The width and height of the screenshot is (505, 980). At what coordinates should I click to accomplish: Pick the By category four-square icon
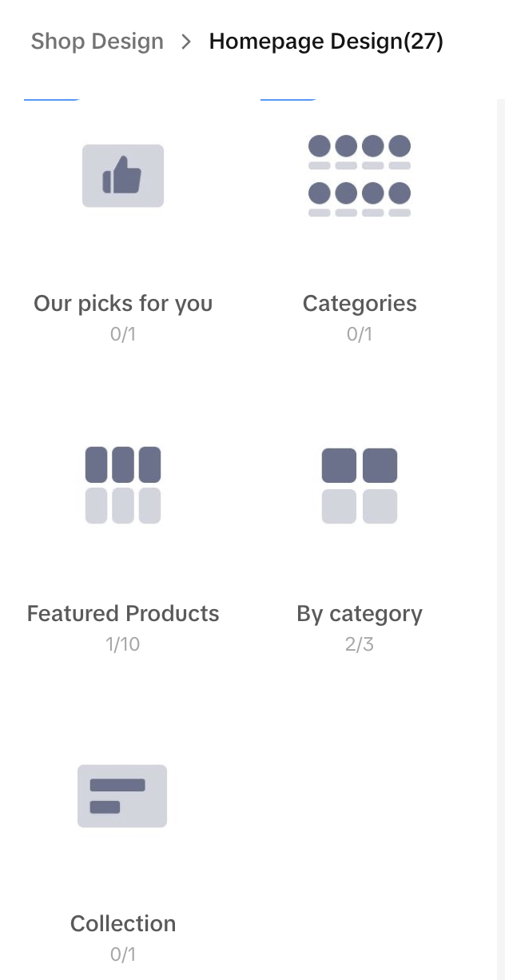(360, 485)
